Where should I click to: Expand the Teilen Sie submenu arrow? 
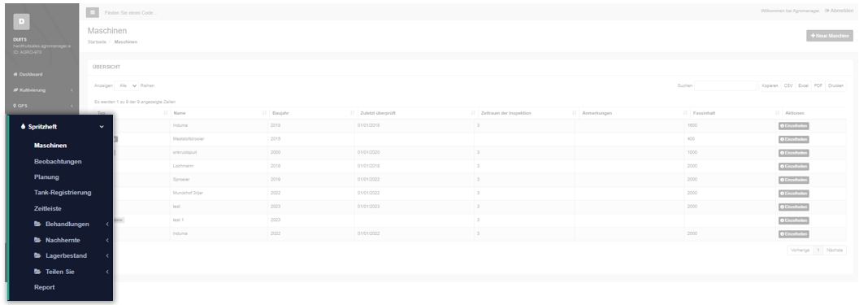click(x=106, y=272)
